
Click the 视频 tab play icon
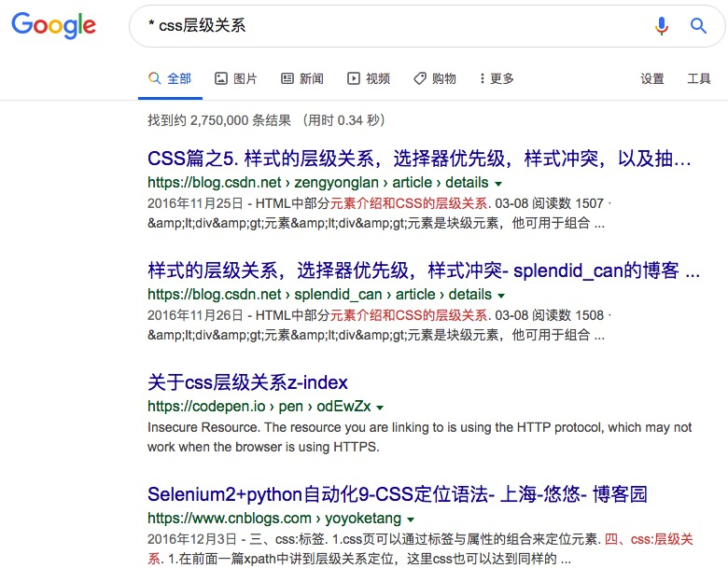(354, 78)
